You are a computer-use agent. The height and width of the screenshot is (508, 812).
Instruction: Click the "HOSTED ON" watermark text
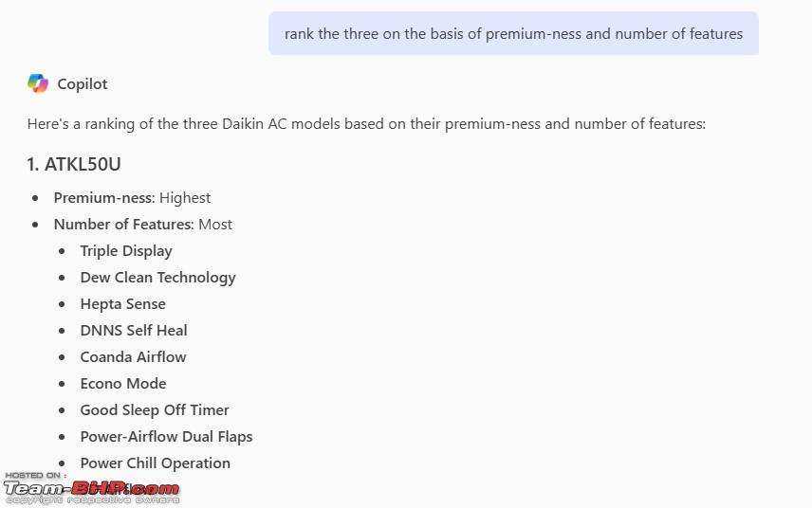(36, 475)
